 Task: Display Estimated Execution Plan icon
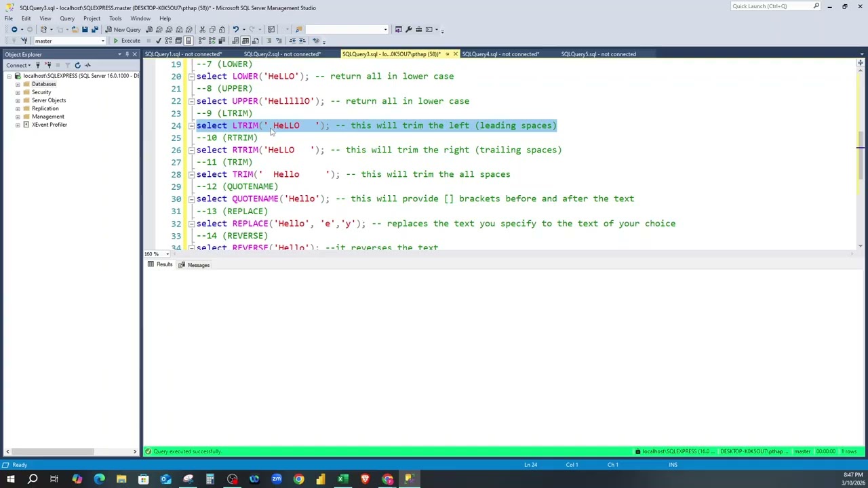(x=169, y=41)
